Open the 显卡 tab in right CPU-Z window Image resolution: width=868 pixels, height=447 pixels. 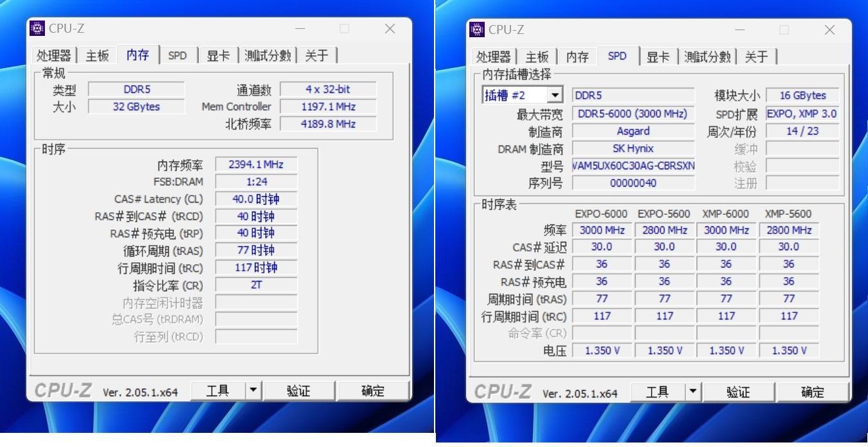pos(658,57)
